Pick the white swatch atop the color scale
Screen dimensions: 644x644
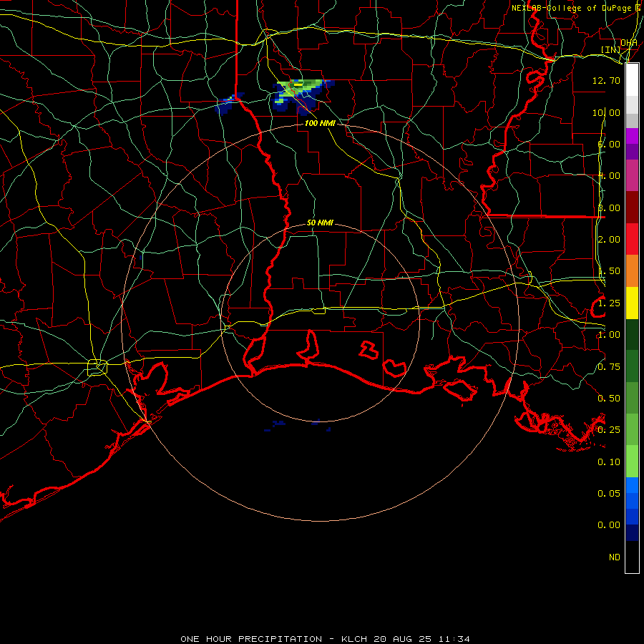[x=632, y=79]
